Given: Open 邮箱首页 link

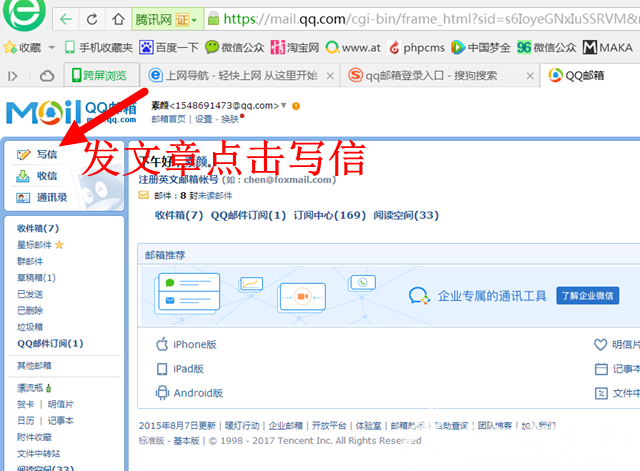Looking at the screenshot, I should click(x=168, y=119).
